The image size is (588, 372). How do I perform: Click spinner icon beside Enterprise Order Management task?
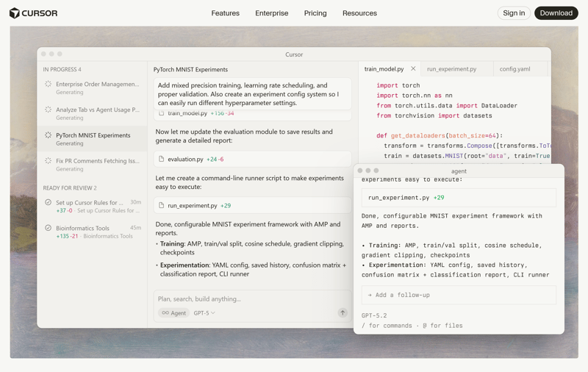[48, 85]
